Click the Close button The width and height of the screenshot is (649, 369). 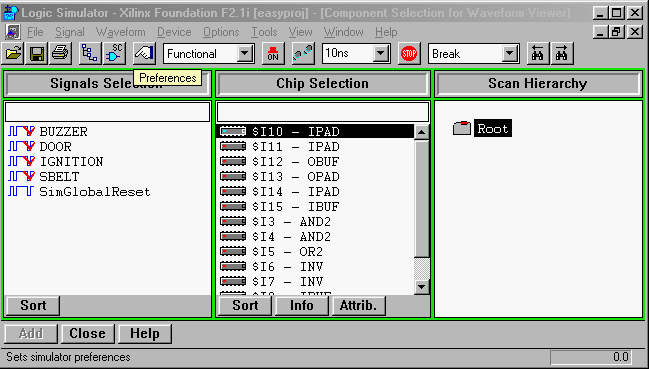coord(87,333)
